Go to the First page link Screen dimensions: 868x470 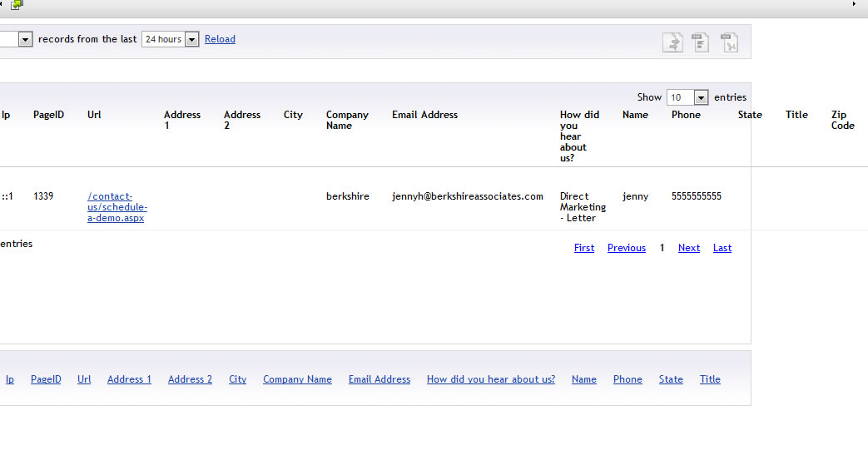(x=584, y=248)
